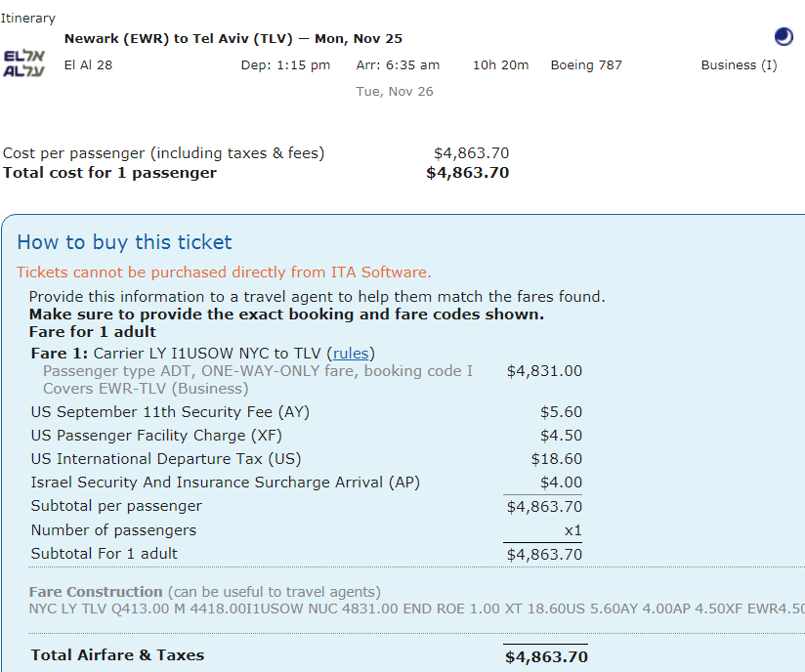Open the fare rules link
The width and height of the screenshot is (805, 672).
click(351, 354)
